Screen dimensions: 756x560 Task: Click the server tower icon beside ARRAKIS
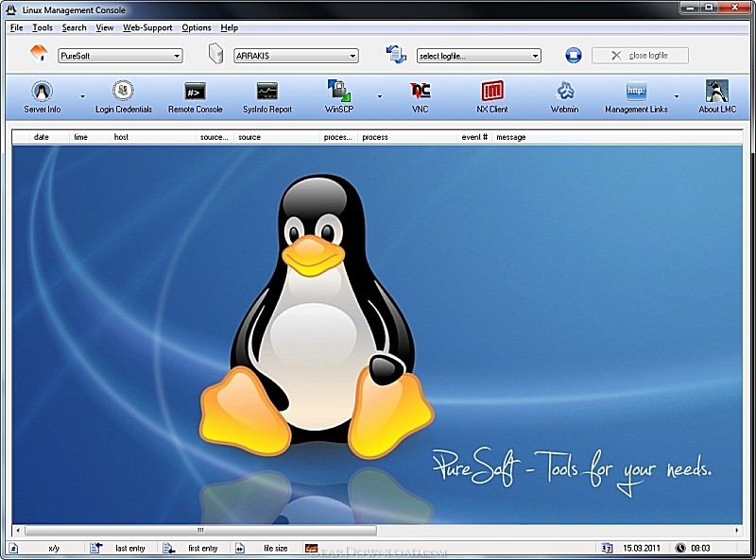[x=216, y=54]
